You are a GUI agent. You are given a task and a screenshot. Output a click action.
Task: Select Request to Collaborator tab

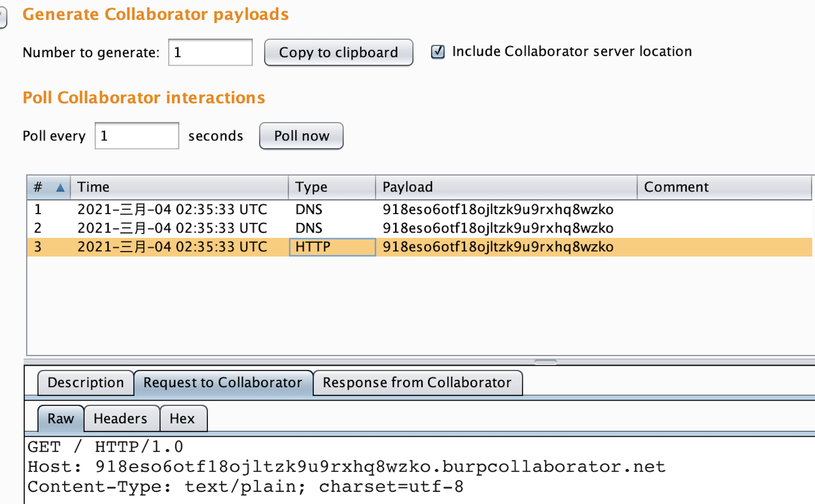[x=223, y=383]
